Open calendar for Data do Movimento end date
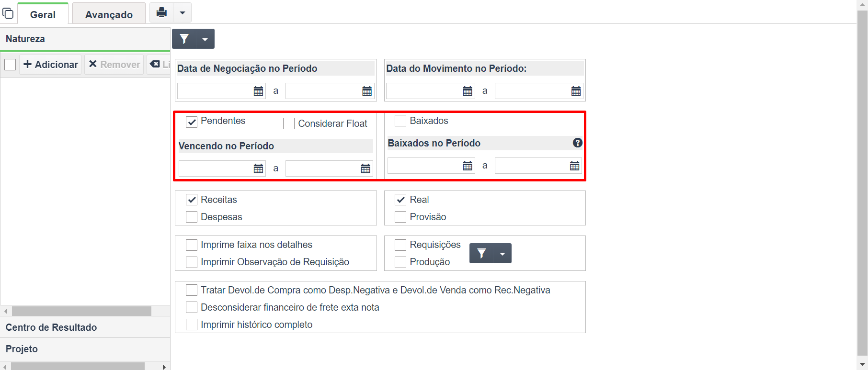This screenshot has height=370, width=868. pyautogui.click(x=576, y=91)
